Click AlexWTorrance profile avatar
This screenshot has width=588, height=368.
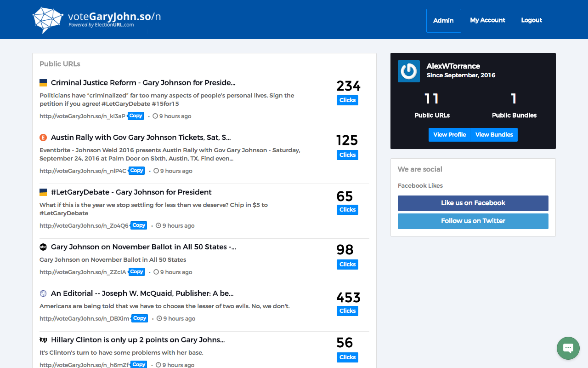409,71
